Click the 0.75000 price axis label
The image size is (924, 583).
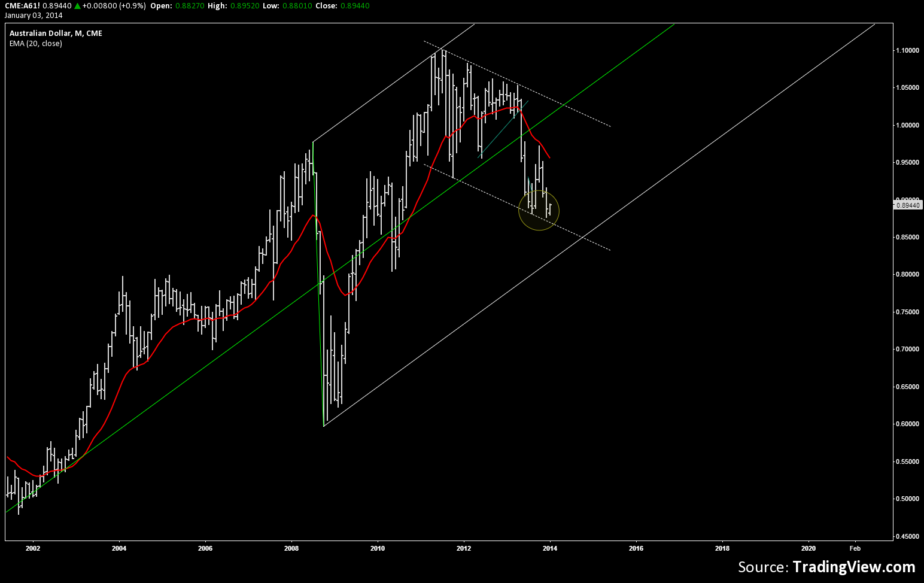907,312
